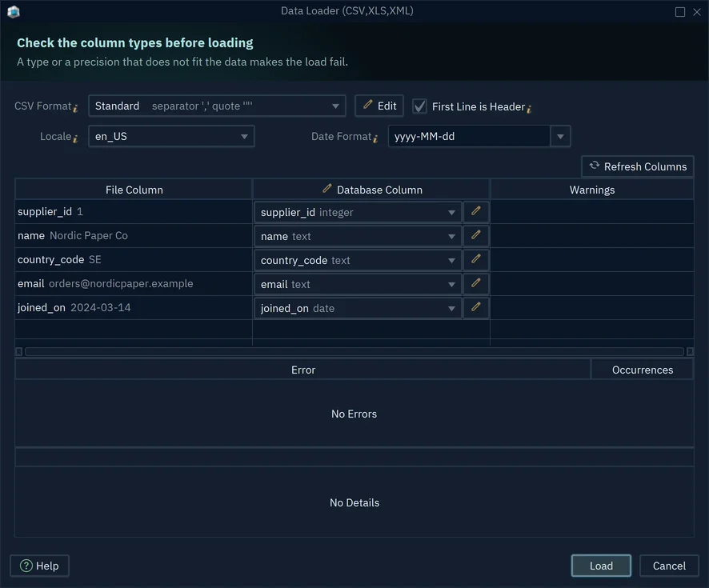
Task: Open the CSV Format dropdown
Action: [x=217, y=106]
